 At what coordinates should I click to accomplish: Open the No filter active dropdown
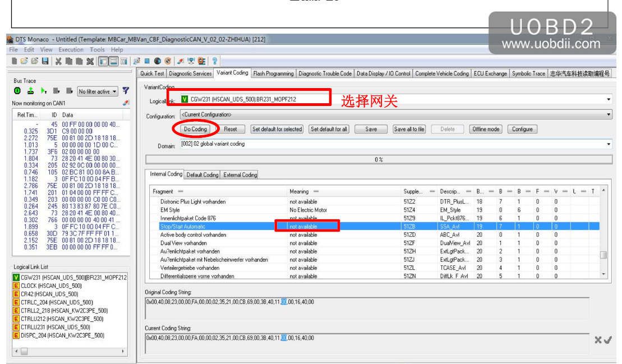click(98, 91)
